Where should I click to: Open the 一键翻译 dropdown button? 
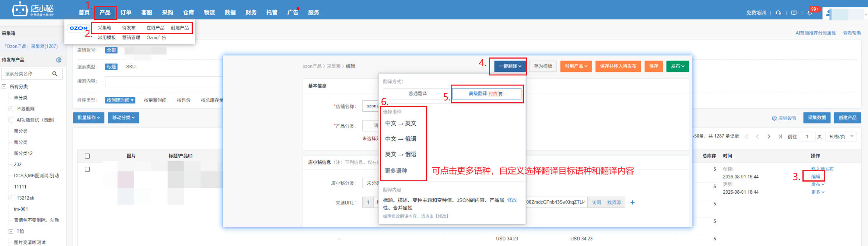tap(510, 66)
